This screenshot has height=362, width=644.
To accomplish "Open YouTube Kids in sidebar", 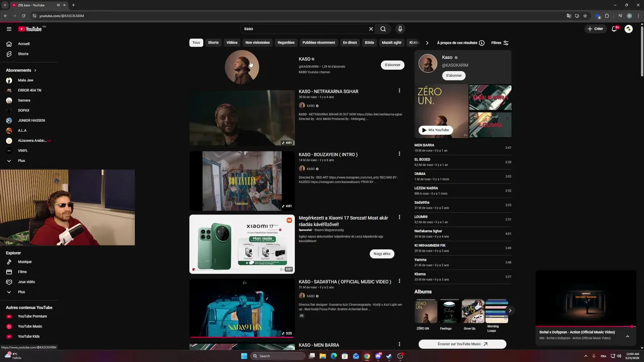I will (29, 336).
